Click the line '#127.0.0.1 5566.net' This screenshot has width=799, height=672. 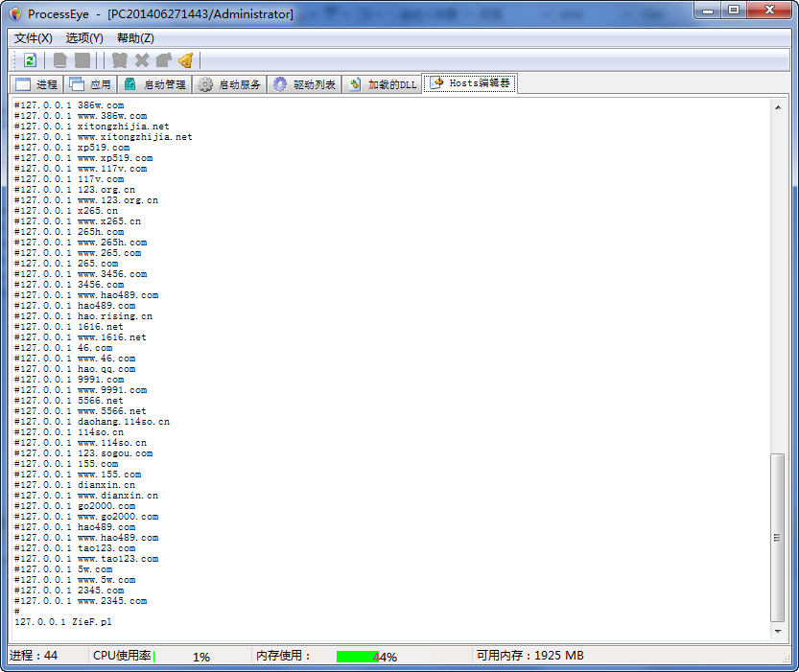[x=69, y=401]
